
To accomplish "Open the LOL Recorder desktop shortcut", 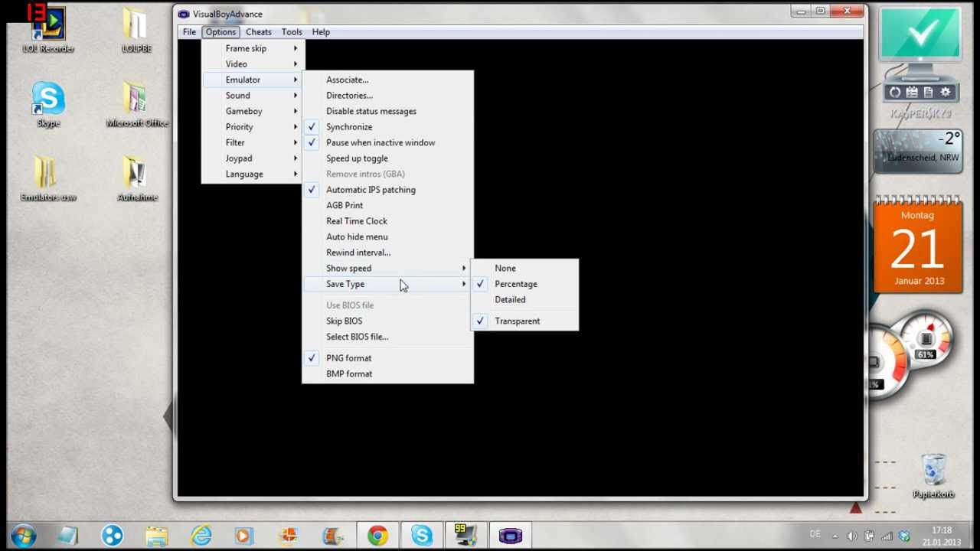I will 48,31.
